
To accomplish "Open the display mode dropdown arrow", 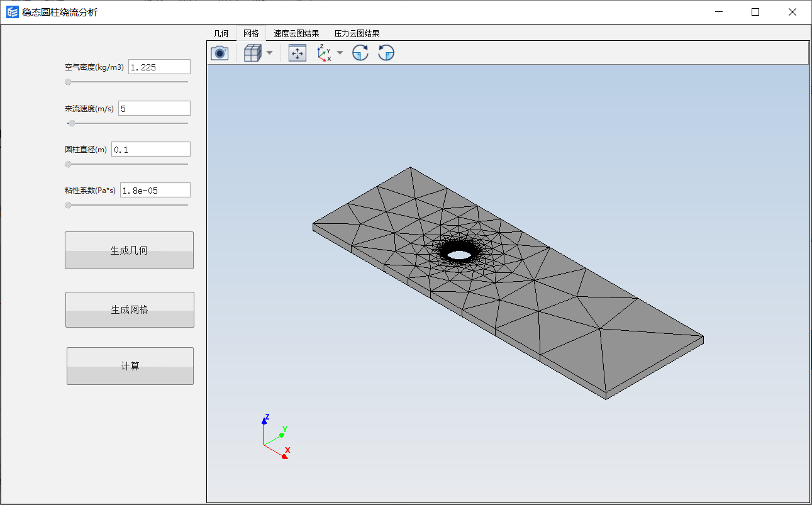I will [x=269, y=53].
